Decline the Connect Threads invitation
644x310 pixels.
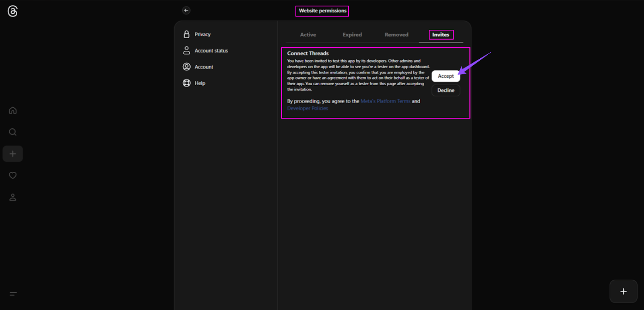(446, 90)
